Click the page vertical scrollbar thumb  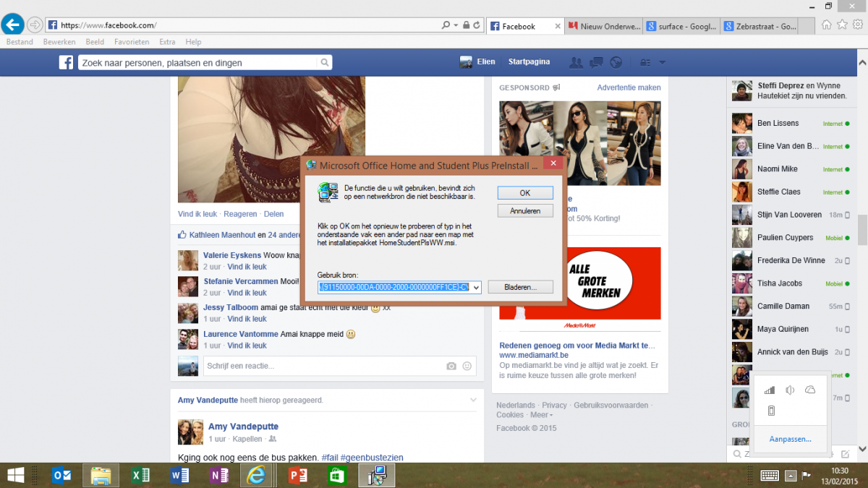pos(862,231)
